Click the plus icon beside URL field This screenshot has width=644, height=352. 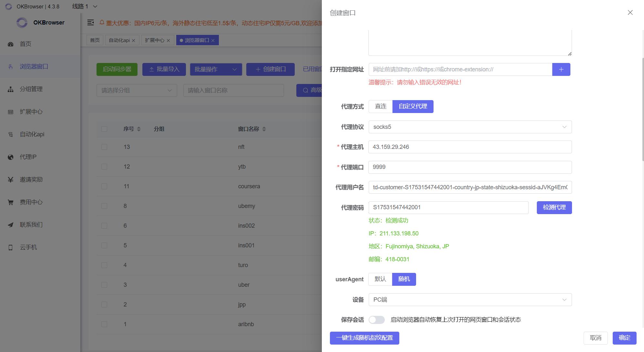coord(561,69)
